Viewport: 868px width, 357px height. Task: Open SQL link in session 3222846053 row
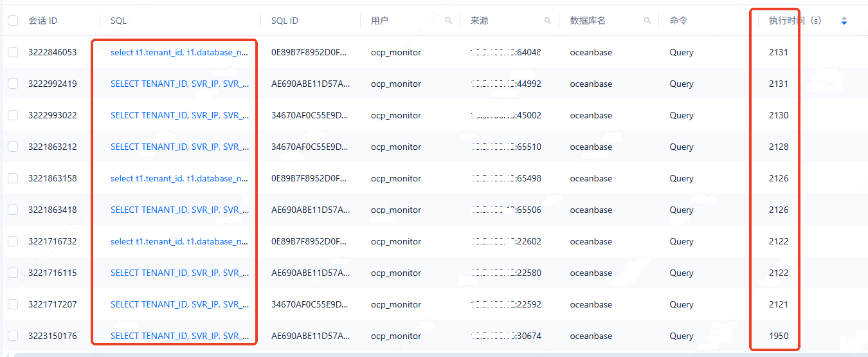(179, 52)
